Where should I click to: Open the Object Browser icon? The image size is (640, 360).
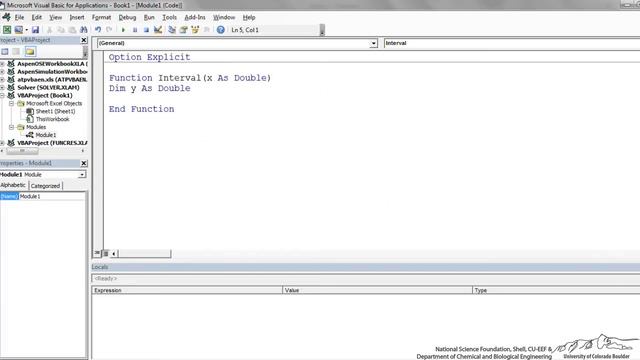point(195,30)
